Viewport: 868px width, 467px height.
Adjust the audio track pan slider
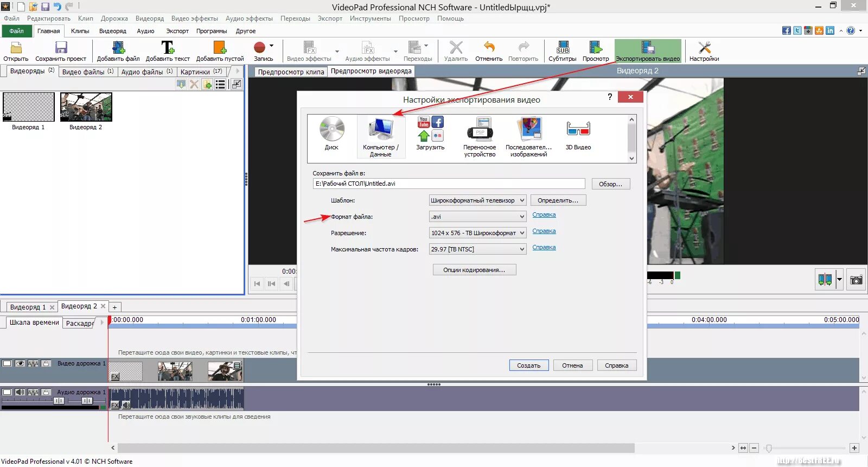point(87,401)
